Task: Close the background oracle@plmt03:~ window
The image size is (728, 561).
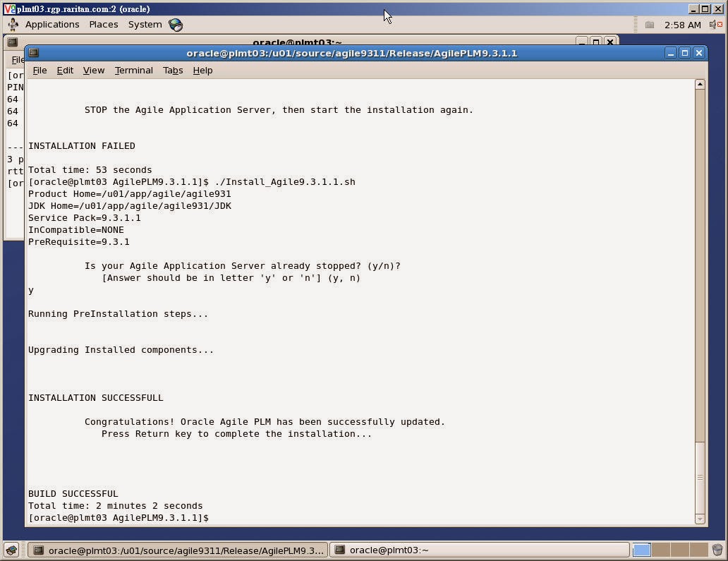Action: (x=610, y=42)
